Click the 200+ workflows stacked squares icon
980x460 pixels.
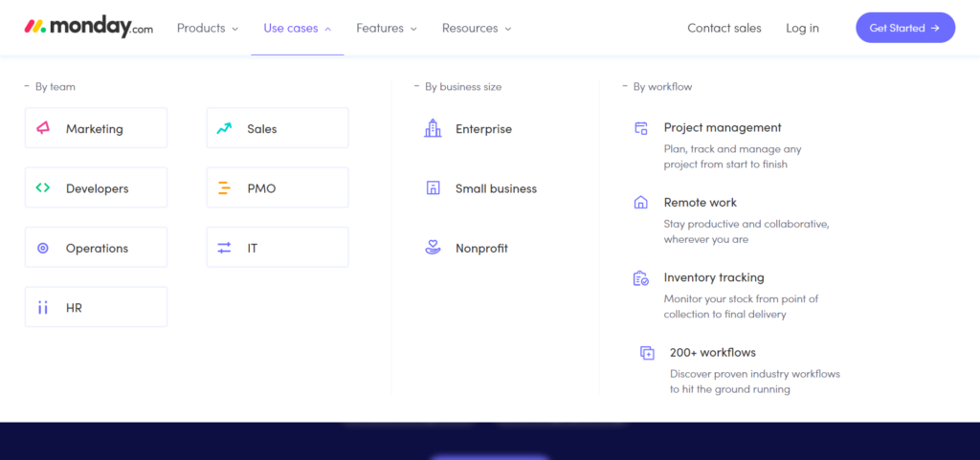[647, 353]
